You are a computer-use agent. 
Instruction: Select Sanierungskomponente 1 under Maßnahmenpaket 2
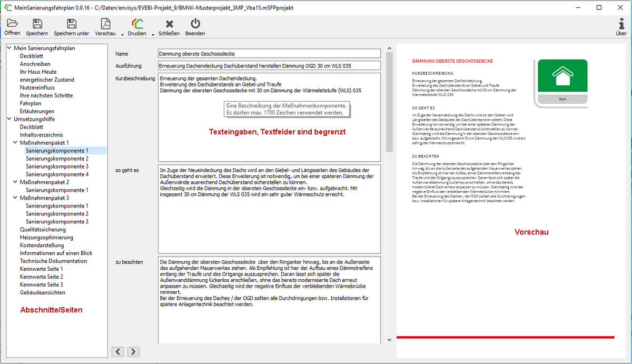pyautogui.click(x=57, y=190)
